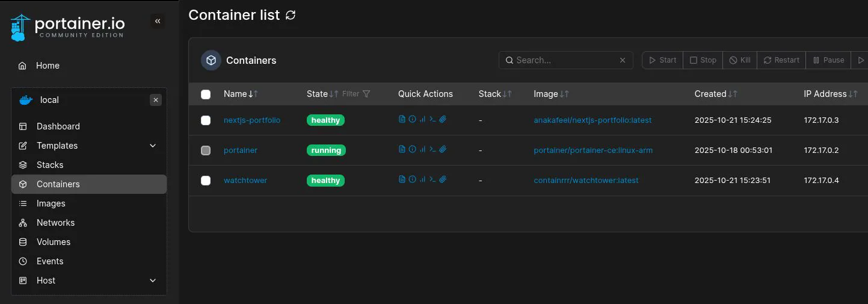Open stats for nextjs-portfolio container
This screenshot has height=304, width=868.
point(422,119)
